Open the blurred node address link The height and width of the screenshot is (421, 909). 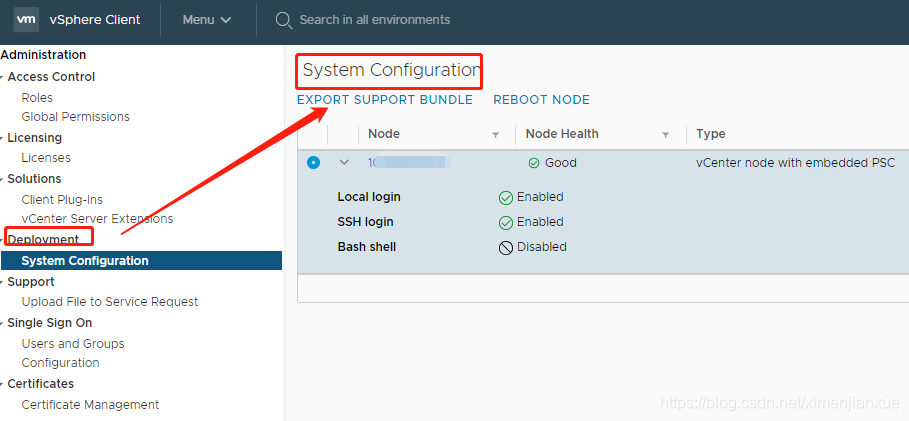[409, 163]
